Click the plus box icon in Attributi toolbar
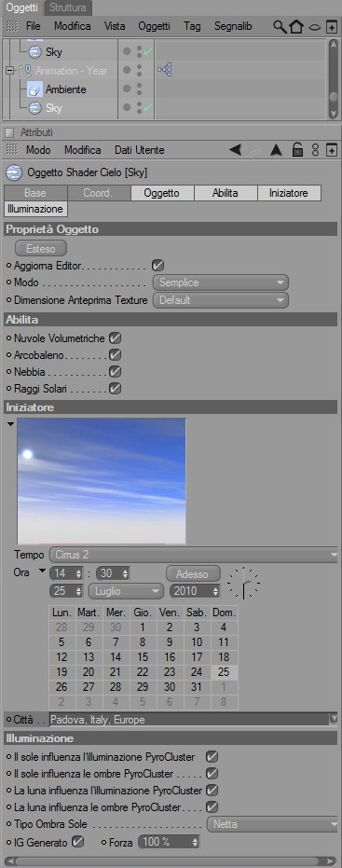 332,150
